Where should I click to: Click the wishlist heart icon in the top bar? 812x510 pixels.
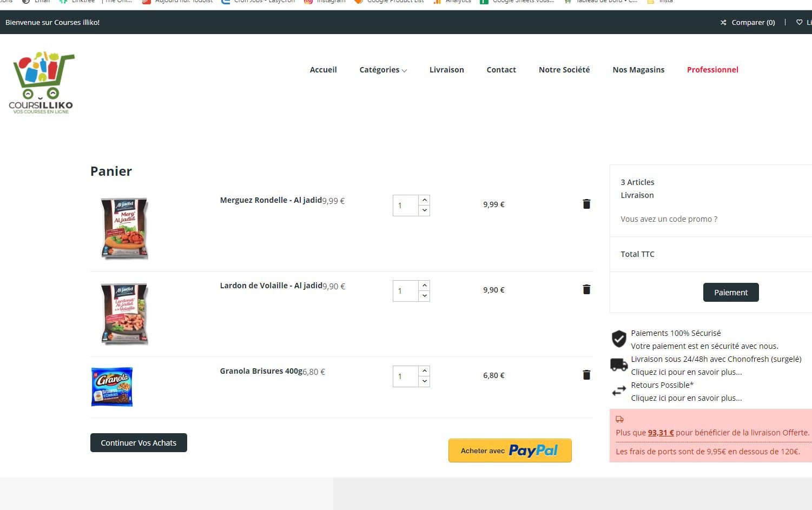click(x=799, y=23)
